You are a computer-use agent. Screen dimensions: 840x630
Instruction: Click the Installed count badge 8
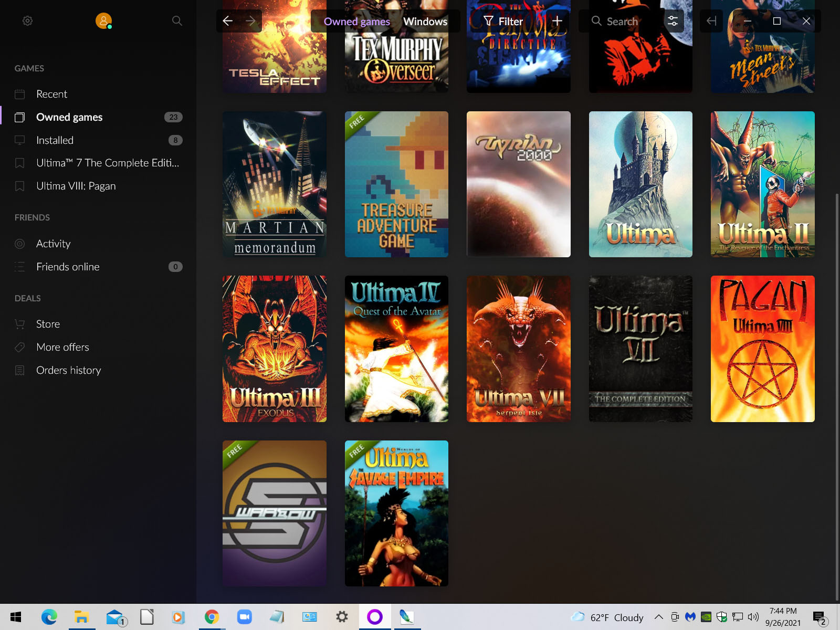(175, 140)
